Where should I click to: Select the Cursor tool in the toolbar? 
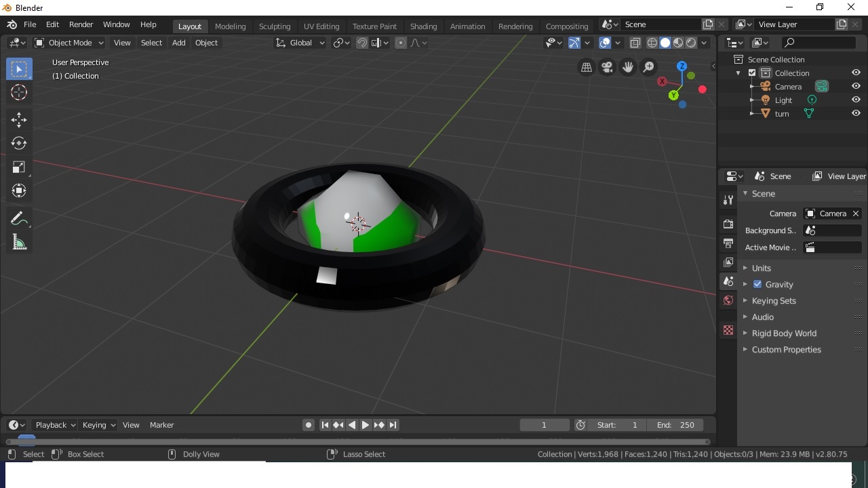coord(19,93)
